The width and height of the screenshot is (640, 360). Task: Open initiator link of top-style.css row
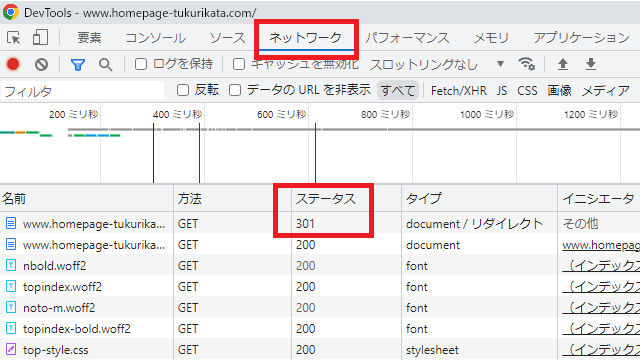click(601, 350)
